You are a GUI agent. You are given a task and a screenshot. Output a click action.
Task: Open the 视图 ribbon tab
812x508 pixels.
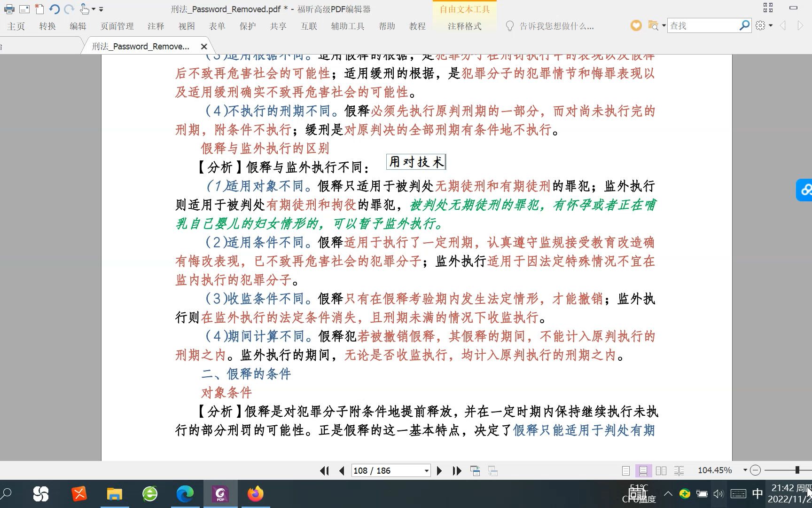pos(187,26)
